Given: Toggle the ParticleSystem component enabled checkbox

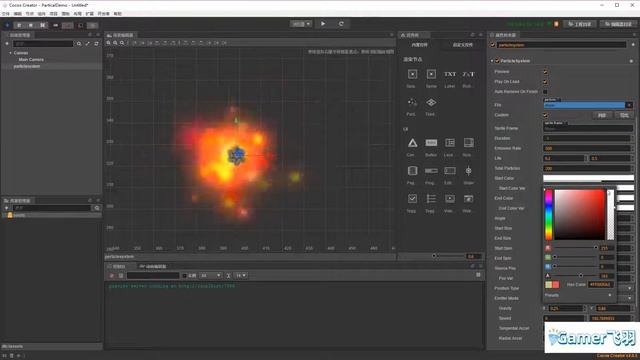Looking at the screenshot, I should click(x=497, y=61).
